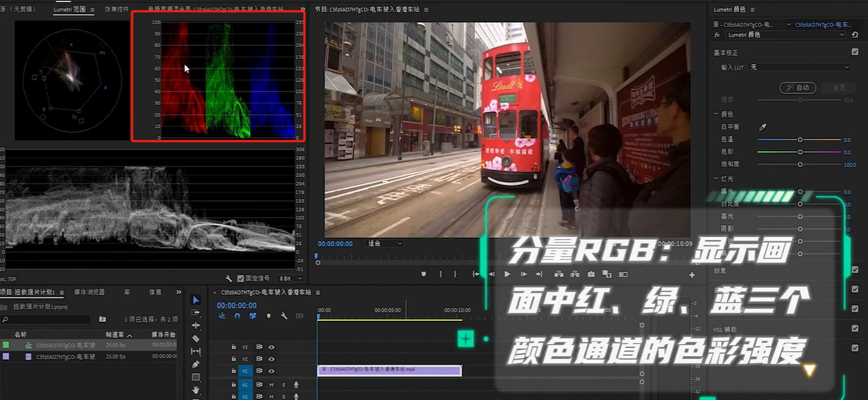
Task: Switch to the 信息 tab
Action: click(155, 292)
